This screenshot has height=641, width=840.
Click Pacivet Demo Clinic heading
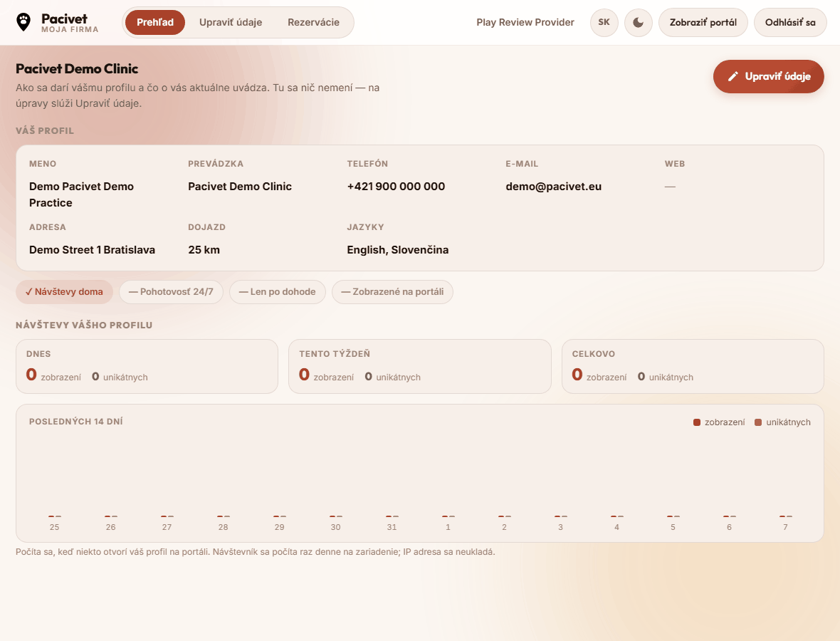click(x=77, y=68)
